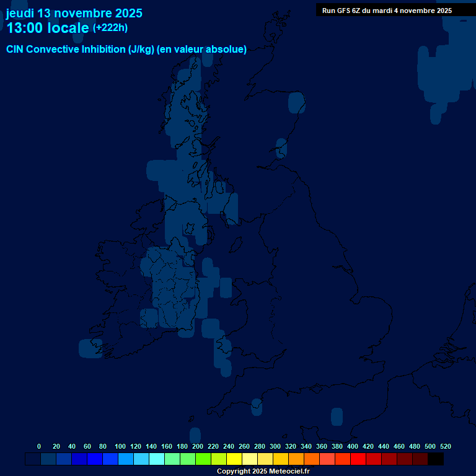Click the 'Copyright 2025 Meteociel.fr' text
476x476 pixels.
click(x=263, y=471)
